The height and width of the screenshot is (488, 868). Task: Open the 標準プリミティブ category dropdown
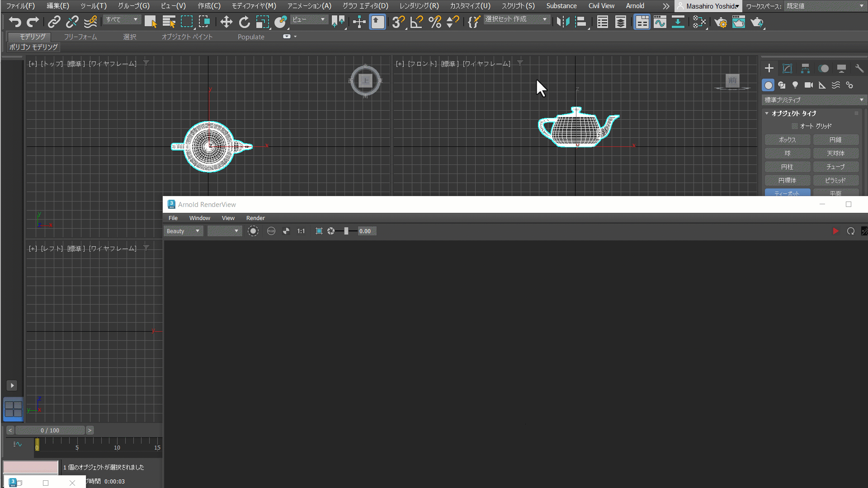pos(814,100)
